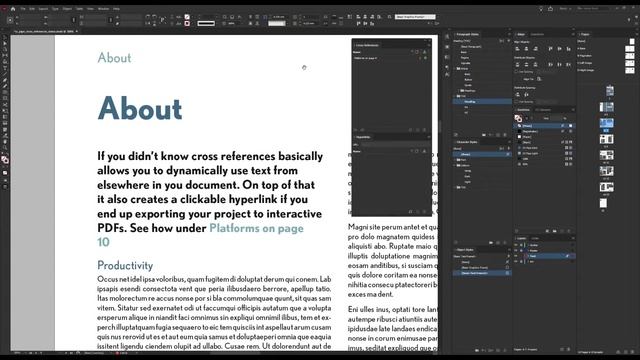This screenshot has height=360, width=640.
Task: Toggle lock on the second layer
Action: (521, 250)
